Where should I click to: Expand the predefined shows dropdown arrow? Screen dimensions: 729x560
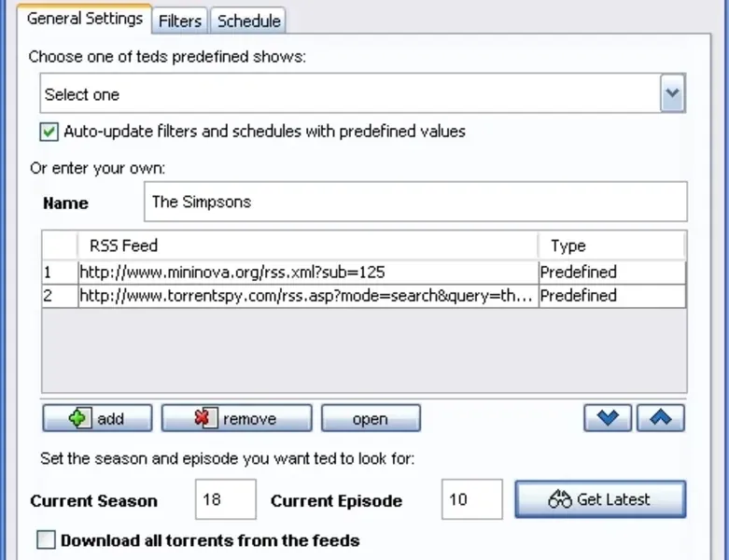(672, 93)
